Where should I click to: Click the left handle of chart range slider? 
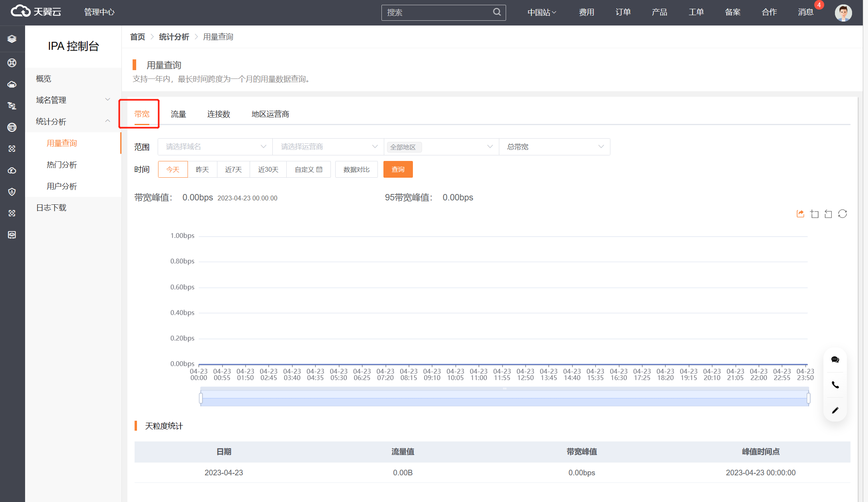coord(201,398)
